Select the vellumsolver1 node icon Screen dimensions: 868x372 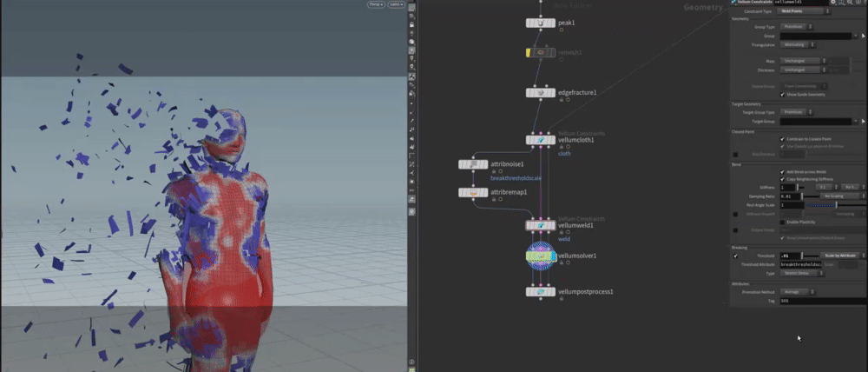pyautogui.click(x=540, y=256)
